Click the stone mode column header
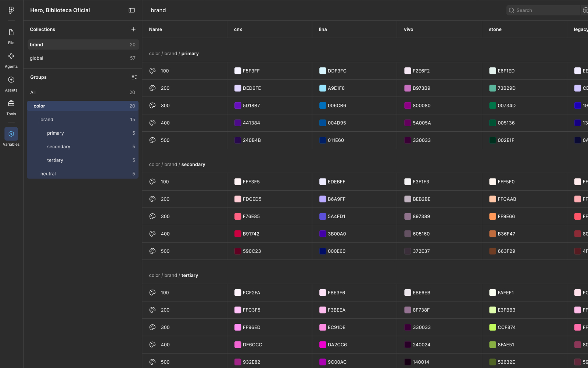Image resolution: width=588 pixels, height=368 pixels. point(524,29)
